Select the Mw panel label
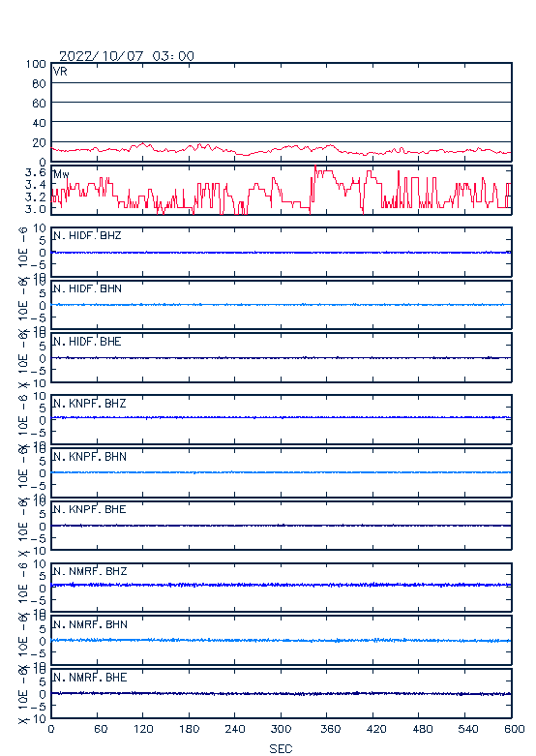Viewport: 536px width, 756px height. (x=61, y=174)
